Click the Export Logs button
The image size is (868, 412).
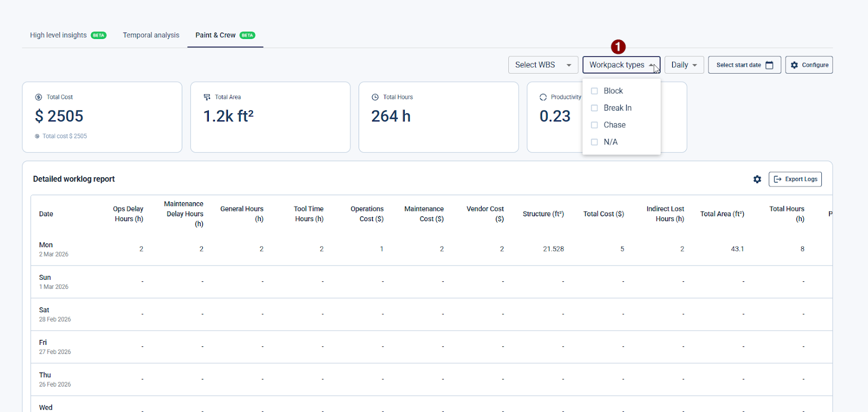pyautogui.click(x=795, y=179)
